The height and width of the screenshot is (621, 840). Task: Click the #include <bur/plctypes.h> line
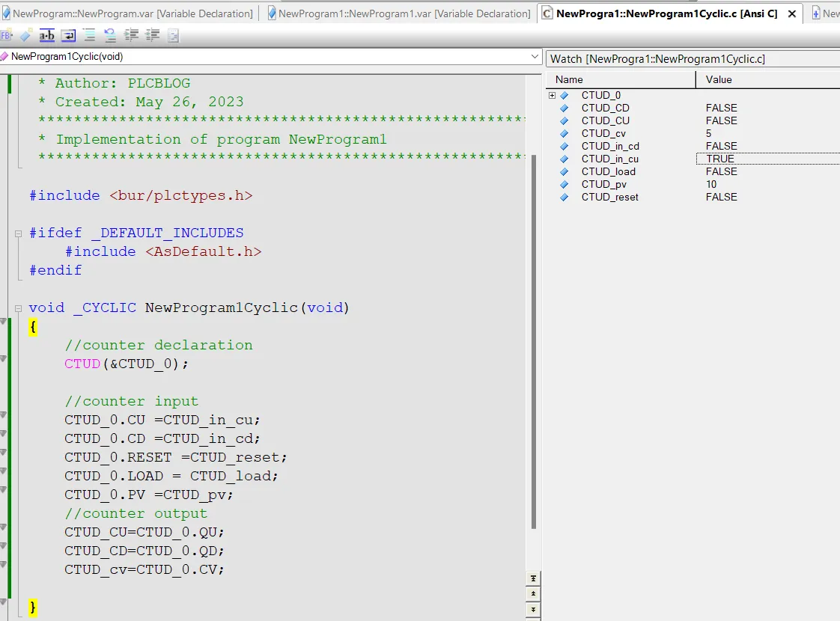click(x=140, y=196)
